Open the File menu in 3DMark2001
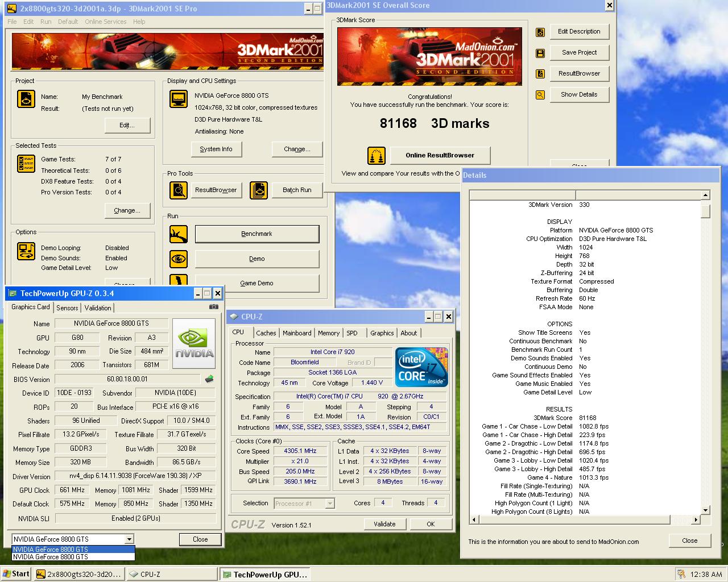 click(12, 22)
